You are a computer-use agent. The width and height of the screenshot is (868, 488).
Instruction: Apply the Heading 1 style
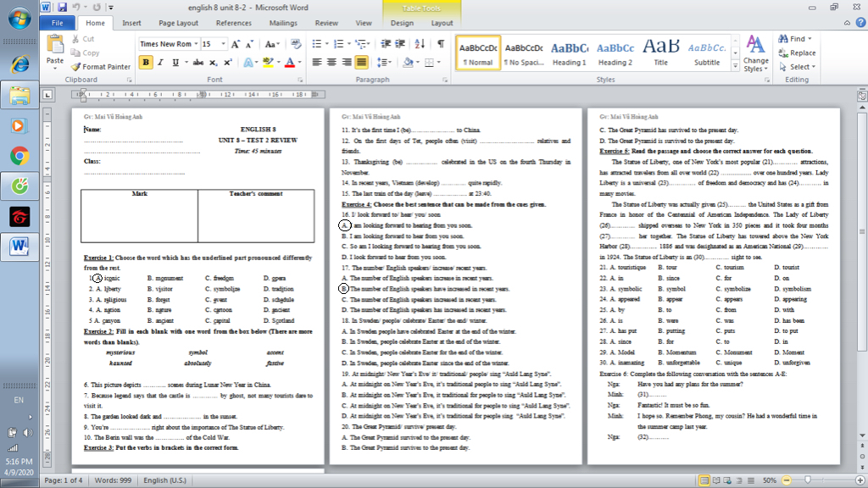[569, 53]
